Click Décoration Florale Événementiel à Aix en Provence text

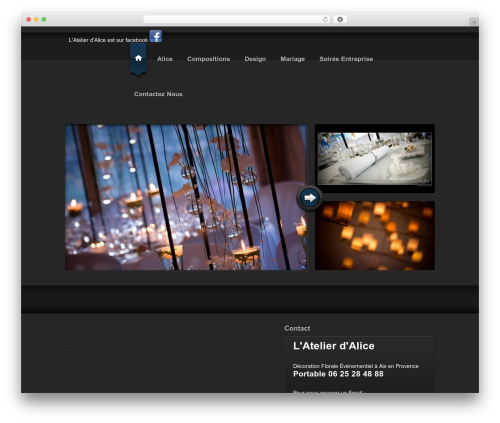pos(356,366)
